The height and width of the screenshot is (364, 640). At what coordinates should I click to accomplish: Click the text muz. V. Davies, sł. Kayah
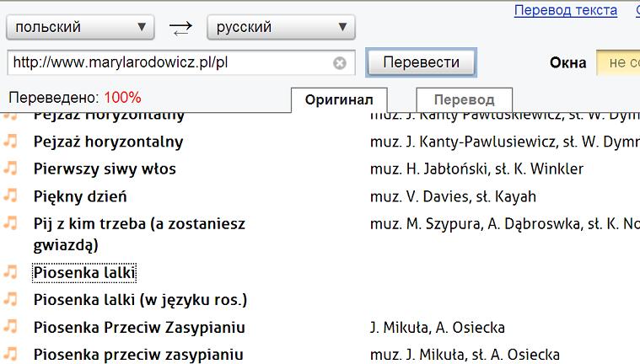click(453, 196)
